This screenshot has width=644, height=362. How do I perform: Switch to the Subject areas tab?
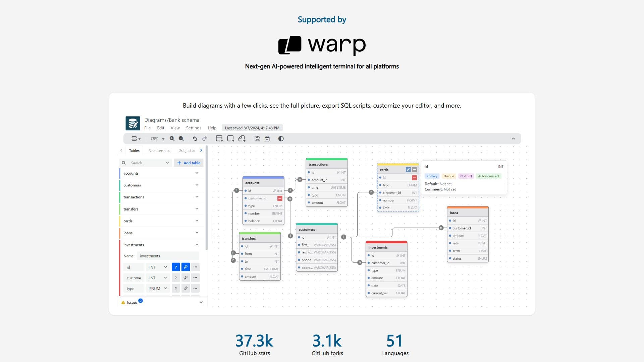click(187, 151)
